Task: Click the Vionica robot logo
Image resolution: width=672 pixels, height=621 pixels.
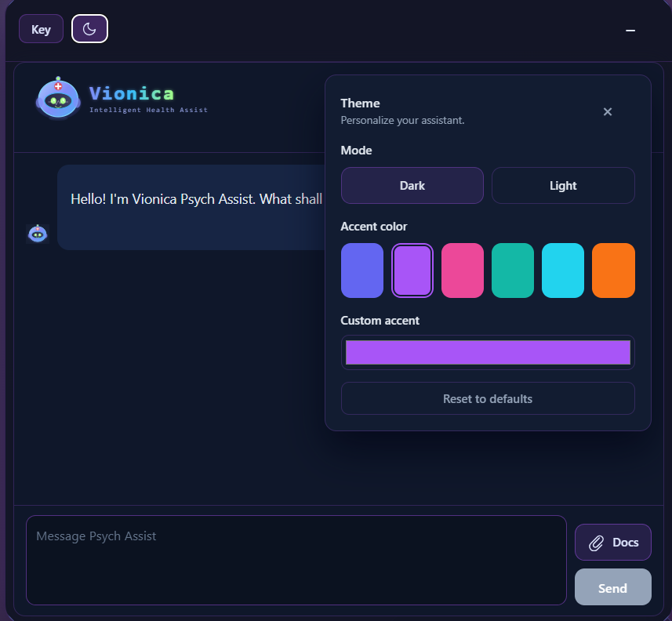Action: pos(58,99)
